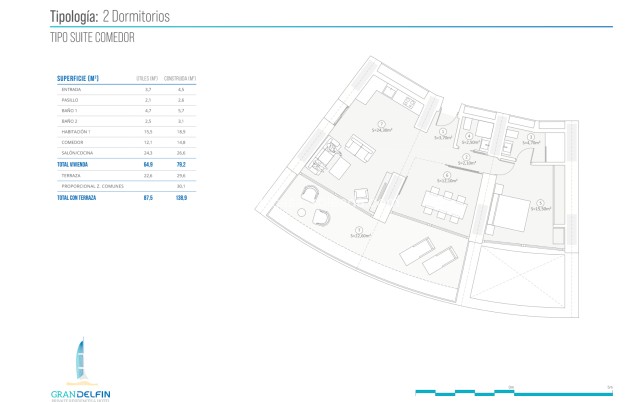The height and width of the screenshot is (402, 630).
Task: Click the 'BAÑO 2' row label
Action: click(70, 121)
